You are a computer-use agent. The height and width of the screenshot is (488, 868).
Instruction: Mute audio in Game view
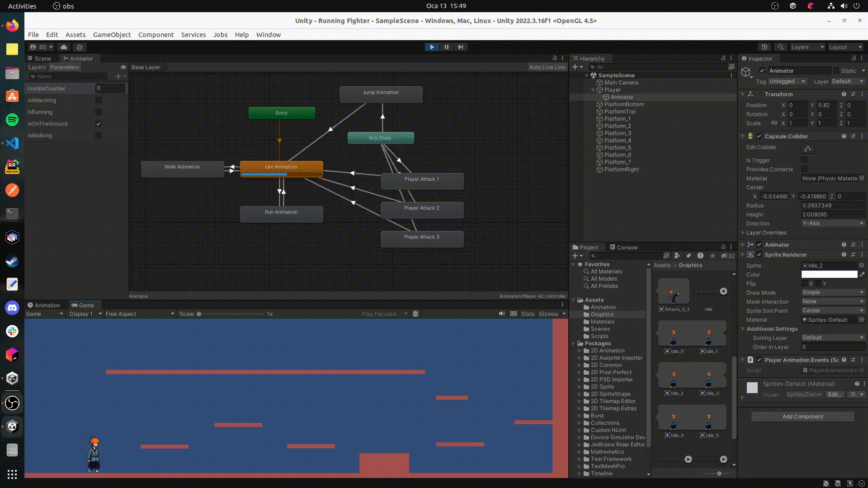tap(501, 314)
